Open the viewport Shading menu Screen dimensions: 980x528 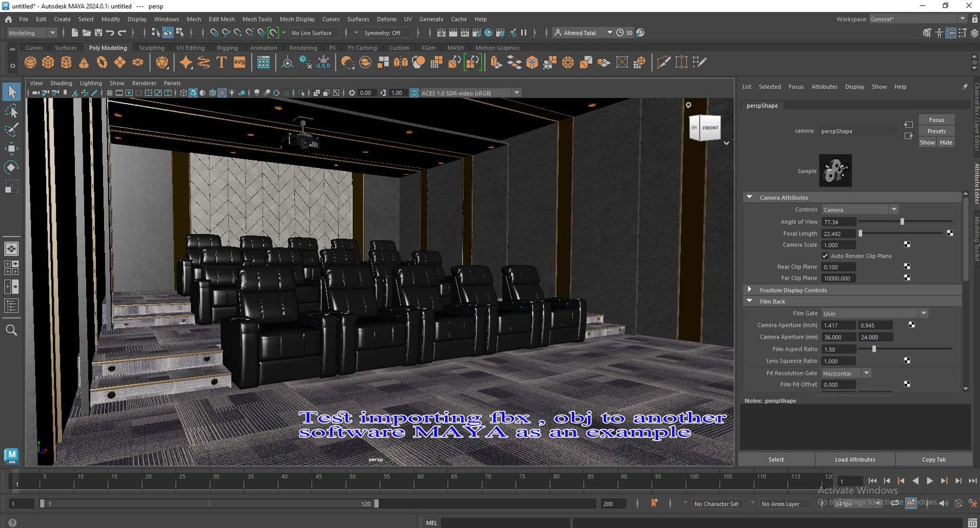tap(61, 83)
